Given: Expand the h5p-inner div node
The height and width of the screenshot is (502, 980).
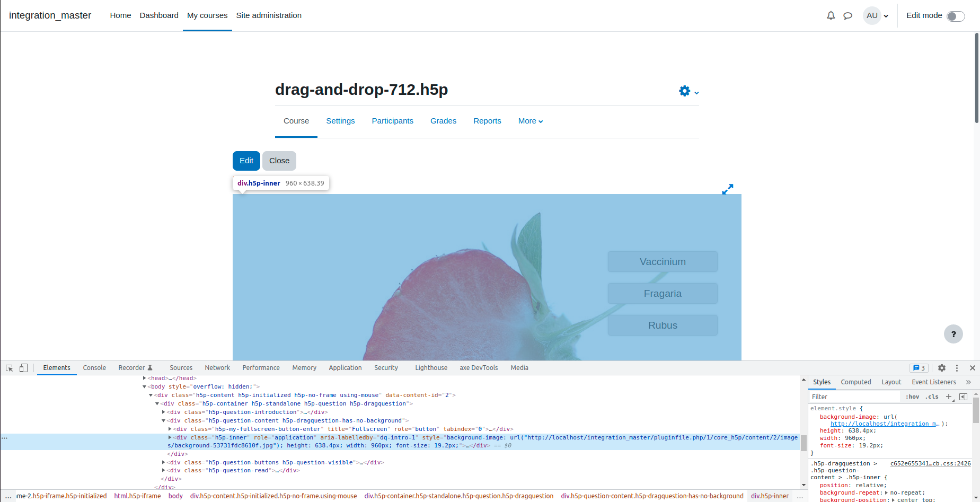Looking at the screenshot, I should [x=170, y=437].
